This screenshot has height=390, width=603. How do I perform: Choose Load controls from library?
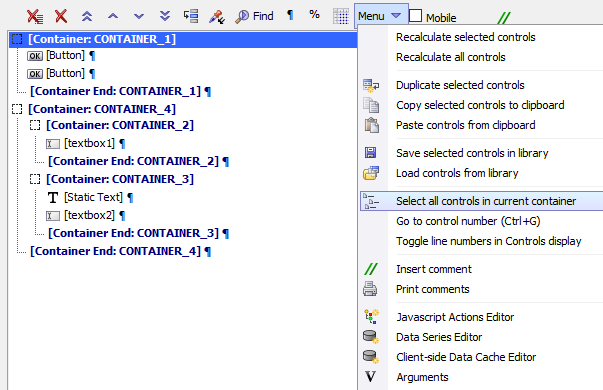pos(457,173)
